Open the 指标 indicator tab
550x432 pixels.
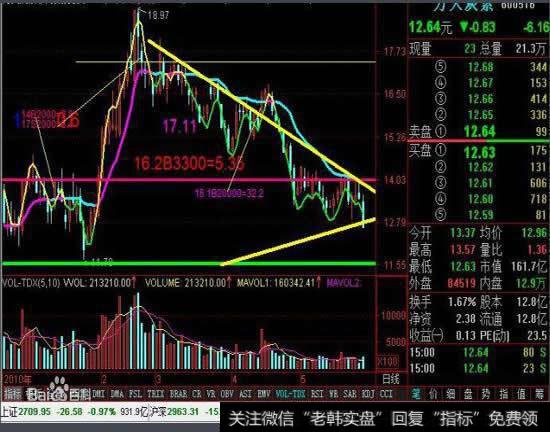click(13, 394)
